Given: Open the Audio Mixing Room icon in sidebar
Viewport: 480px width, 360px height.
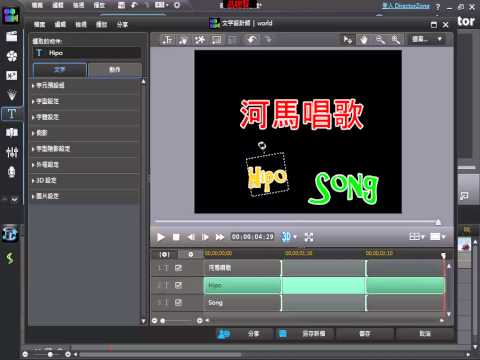Looking at the screenshot, I should pos(12,152).
